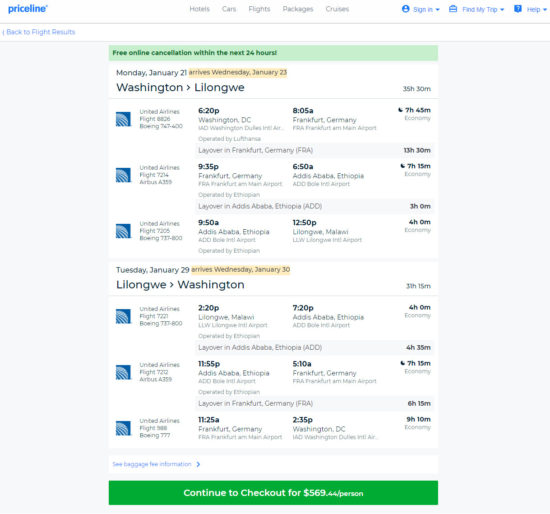Open the Hotels menu item
Image resolution: width=550 pixels, height=514 pixels.
click(200, 9)
